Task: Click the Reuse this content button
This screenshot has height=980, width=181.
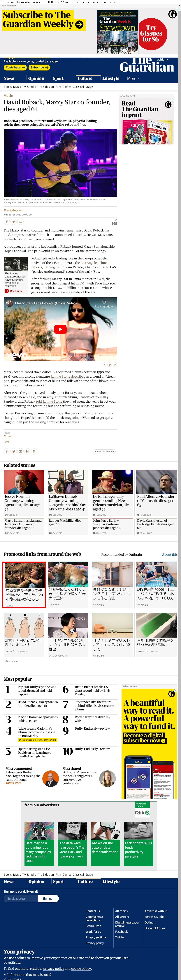Action: [104, 451]
